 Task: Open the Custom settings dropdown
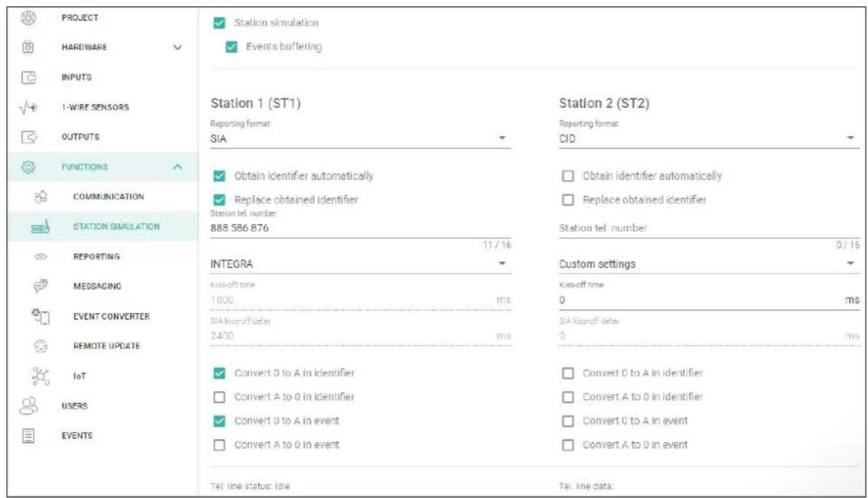[708, 264]
